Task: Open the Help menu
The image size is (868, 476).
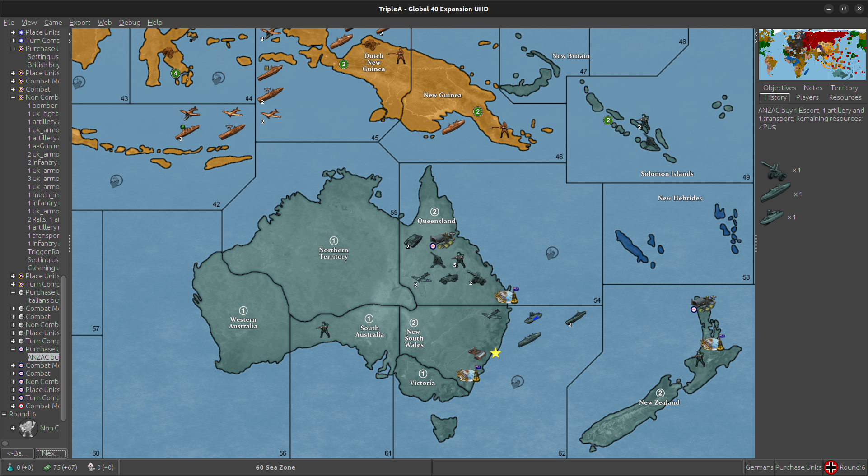Action: 155,22
